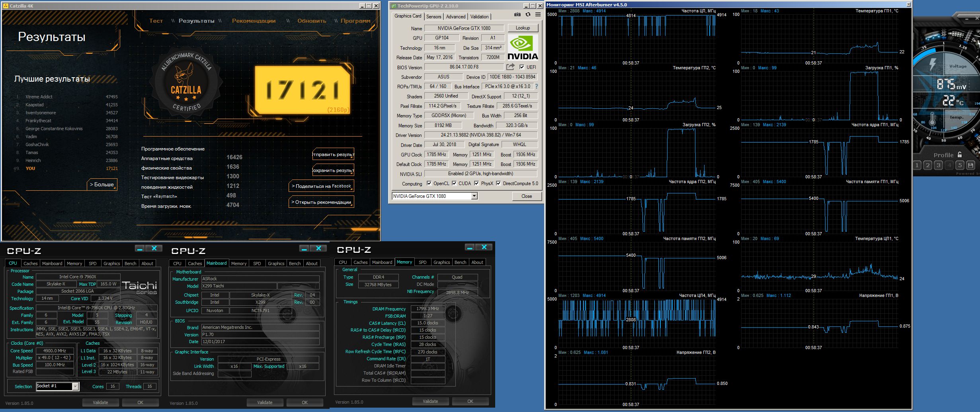The image size is (980, 412).
Task: Click the Afterburner save profile floppy icon
Action: [970, 165]
